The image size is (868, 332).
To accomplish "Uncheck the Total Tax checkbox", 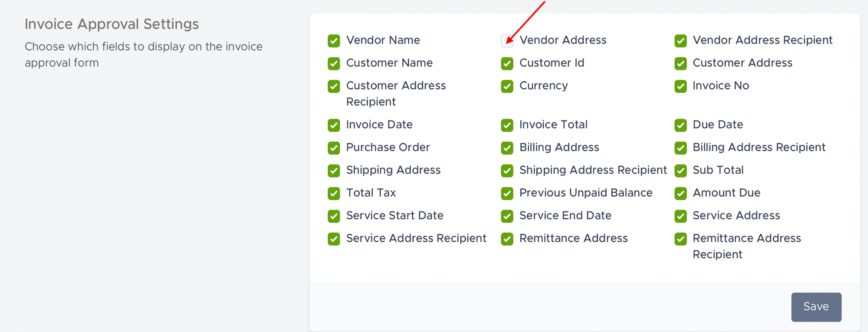I will pyautogui.click(x=334, y=193).
